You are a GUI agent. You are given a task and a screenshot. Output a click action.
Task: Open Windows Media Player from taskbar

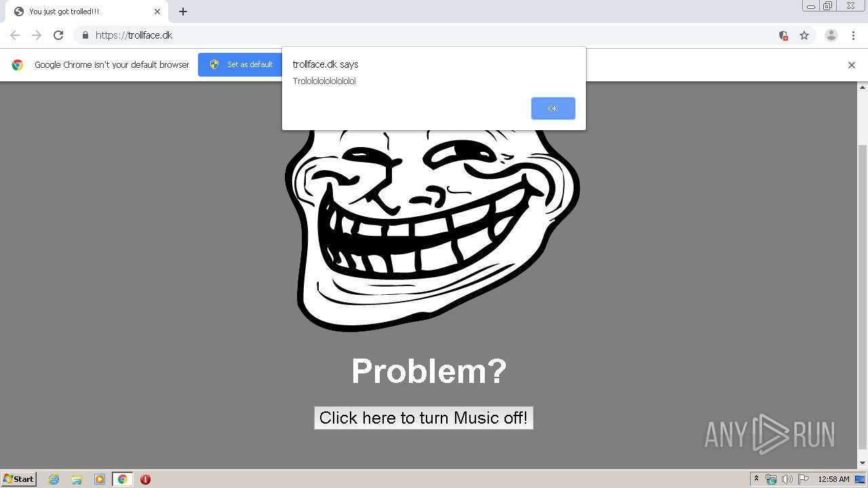100,479
